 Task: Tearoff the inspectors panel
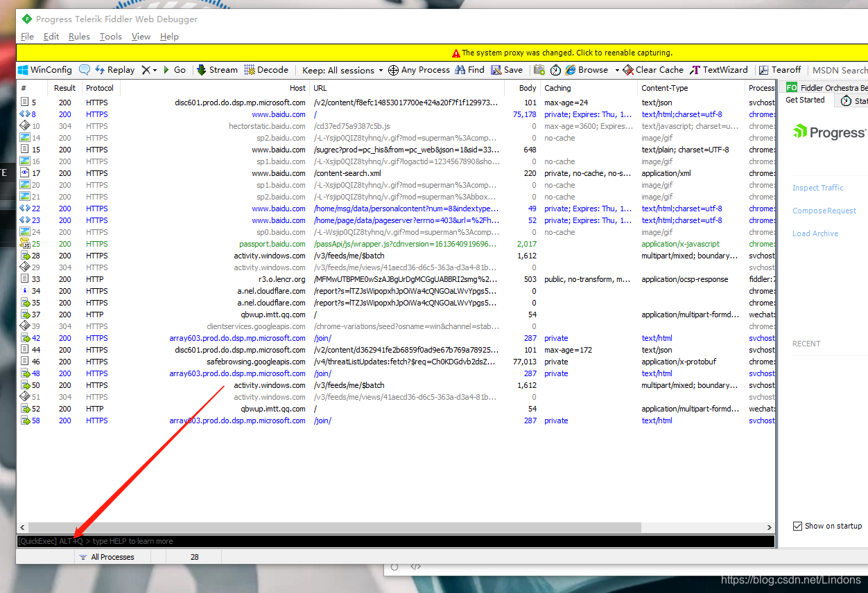tap(780, 70)
